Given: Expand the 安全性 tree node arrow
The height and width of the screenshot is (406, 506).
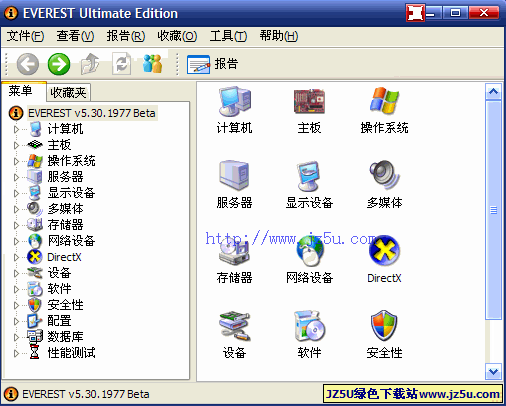Looking at the screenshot, I should coord(16,305).
